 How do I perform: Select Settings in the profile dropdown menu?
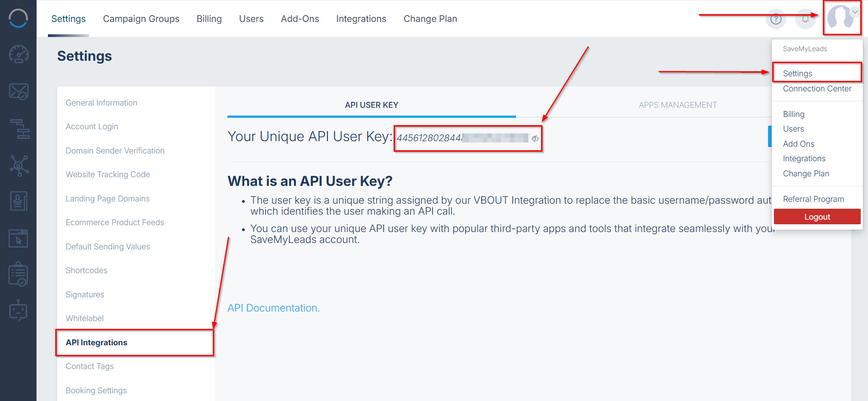pos(797,74)
